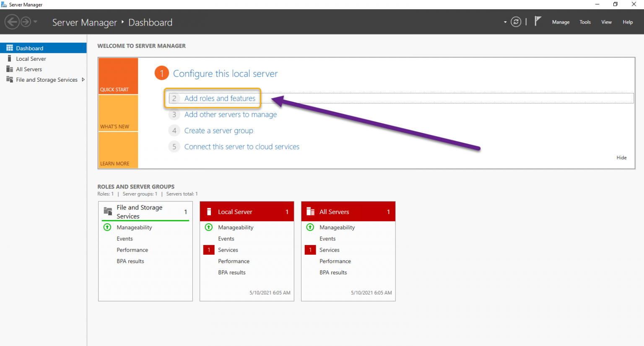Screen dimensions: 644x346
Task: Open the notification area dropdown arrow
Action: (x=505, y=22)
